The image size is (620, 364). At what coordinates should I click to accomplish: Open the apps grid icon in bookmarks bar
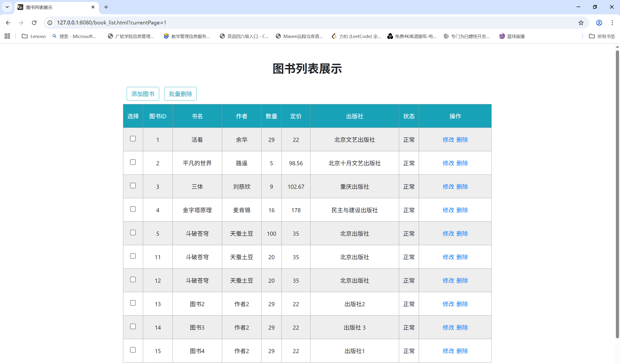point(7,36)
